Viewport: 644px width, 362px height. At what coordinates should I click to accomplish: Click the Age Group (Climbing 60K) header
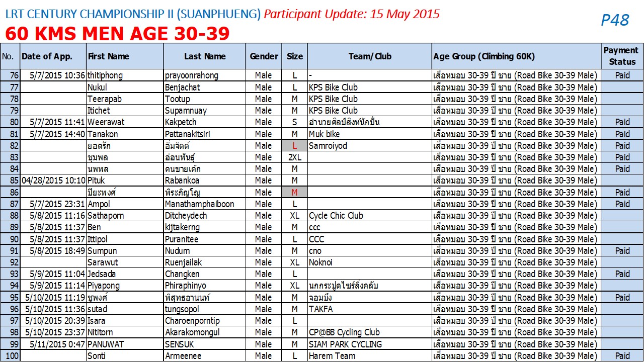point(517,56)
